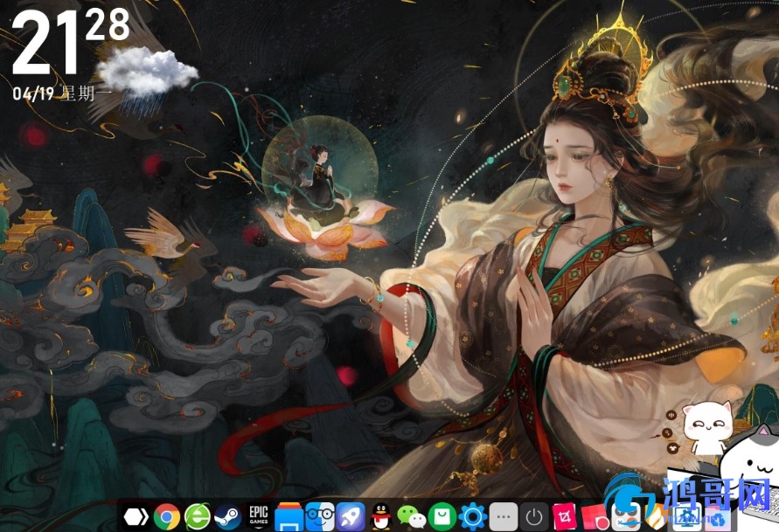Open the green shopping bag store icon

pos(442,516)
